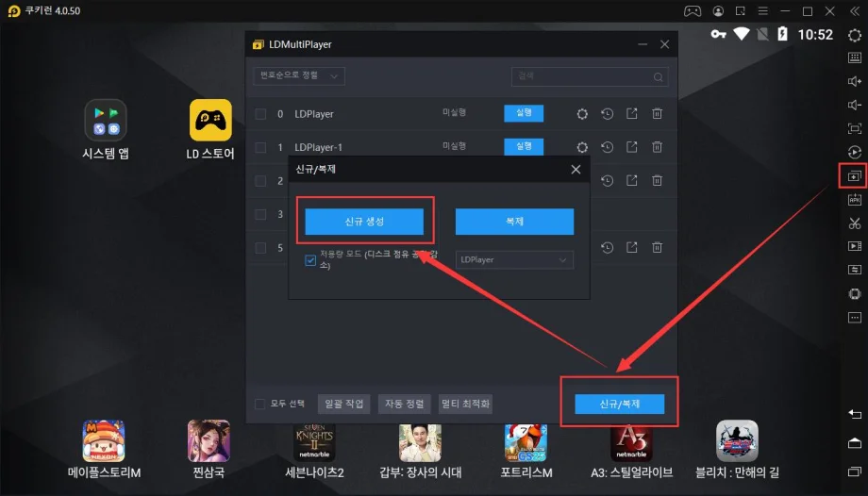
Task: Click the volume down sidebar icon
Action: pyautogui.click(x=854, y=105)
